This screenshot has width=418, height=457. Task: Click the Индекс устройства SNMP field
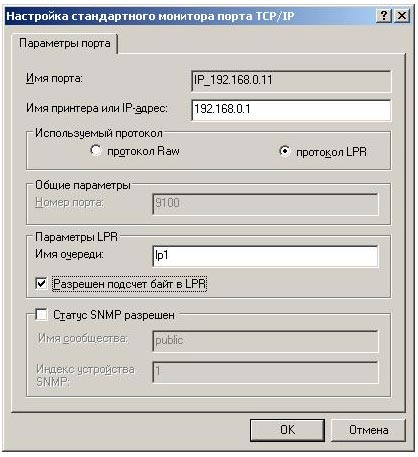click(x=265, y=372)
